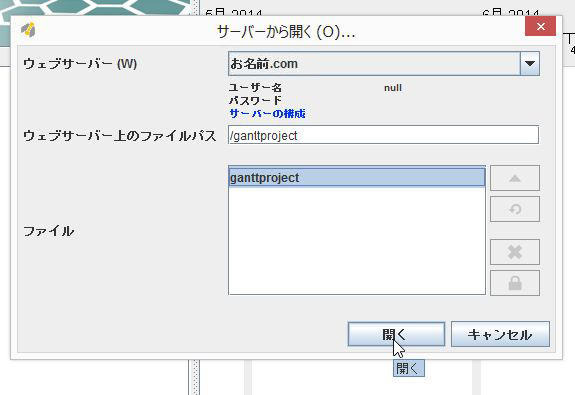575x395 pixels.
Task: Open the ウェブサーバー dropdown arrow
Action: pos(530,64)
